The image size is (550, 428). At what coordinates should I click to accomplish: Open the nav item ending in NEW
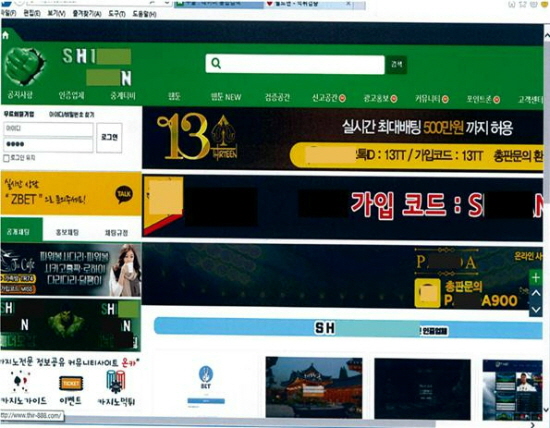pyautogui.click(x=226, y=97)
